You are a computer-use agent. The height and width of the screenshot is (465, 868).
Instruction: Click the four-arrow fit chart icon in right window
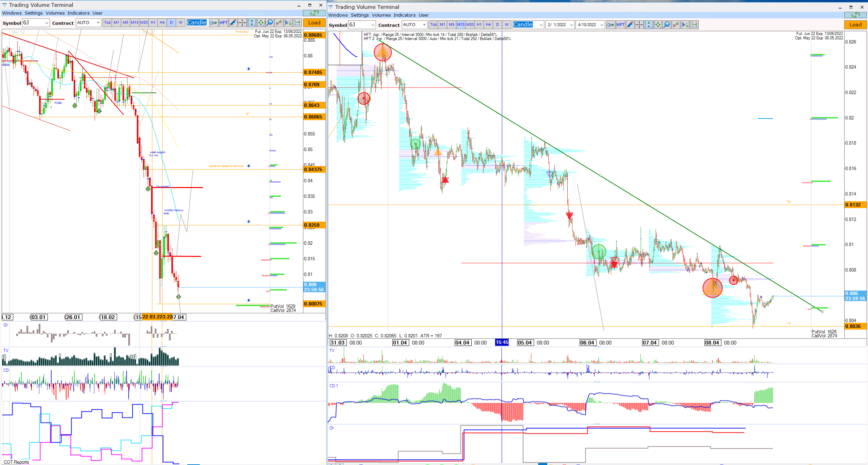pos(657,25)
